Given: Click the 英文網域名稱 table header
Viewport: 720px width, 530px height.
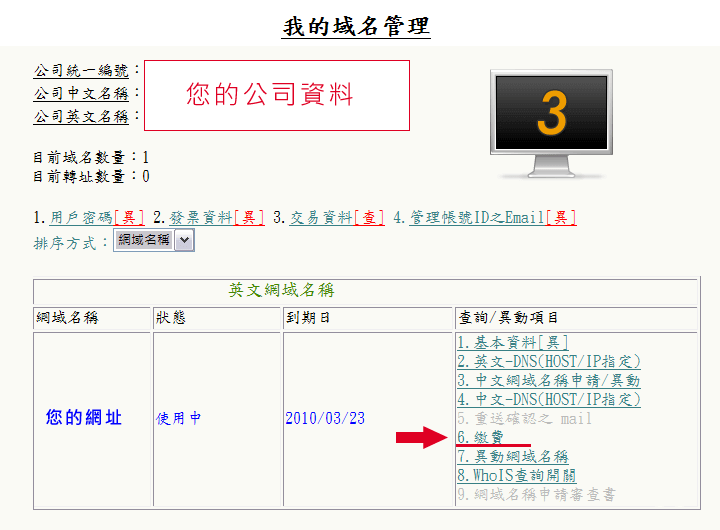Looking at the screenshot, I should point(281,290).
